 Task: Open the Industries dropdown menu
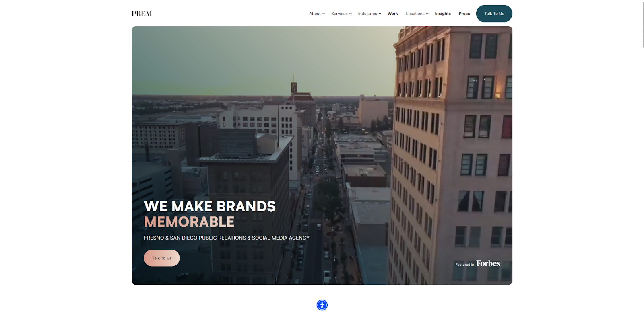click(369, 14)
